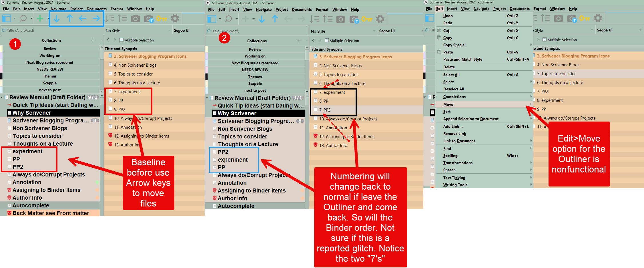Open keywords with yellow key icon, left window

(x=162, y=19)
